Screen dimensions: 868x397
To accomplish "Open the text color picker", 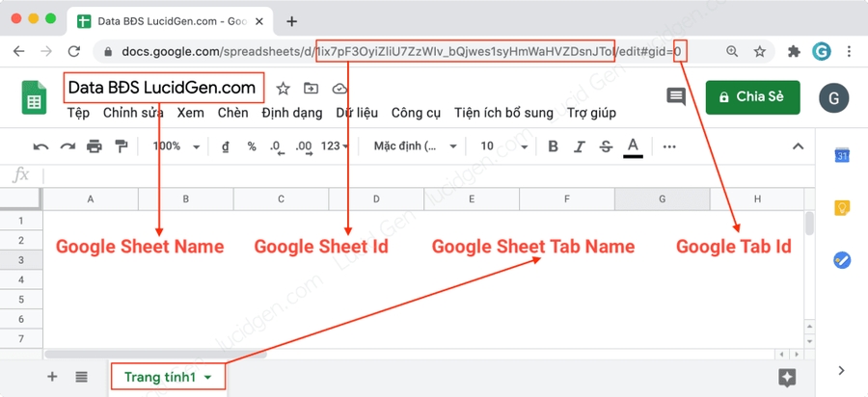I will pyautogui.click(x=633, y=147).
